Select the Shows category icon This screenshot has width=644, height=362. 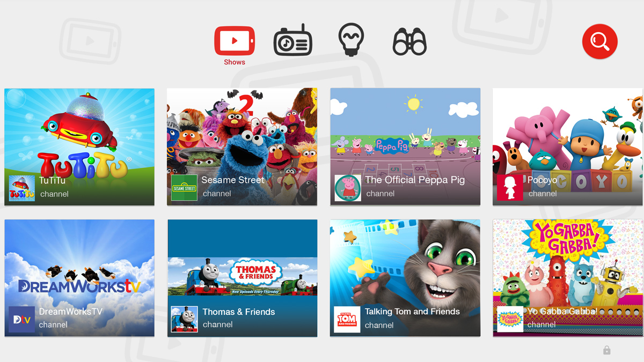click(x=235, y=42)
